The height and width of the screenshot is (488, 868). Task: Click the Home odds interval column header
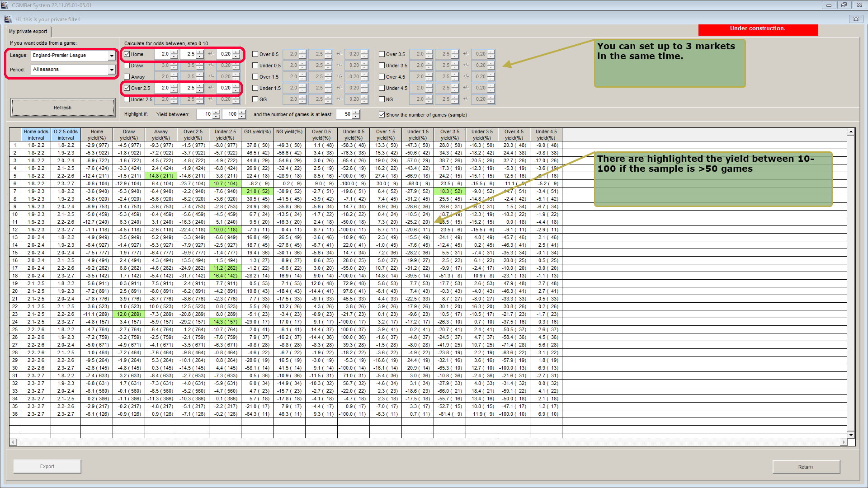(36, 135)
